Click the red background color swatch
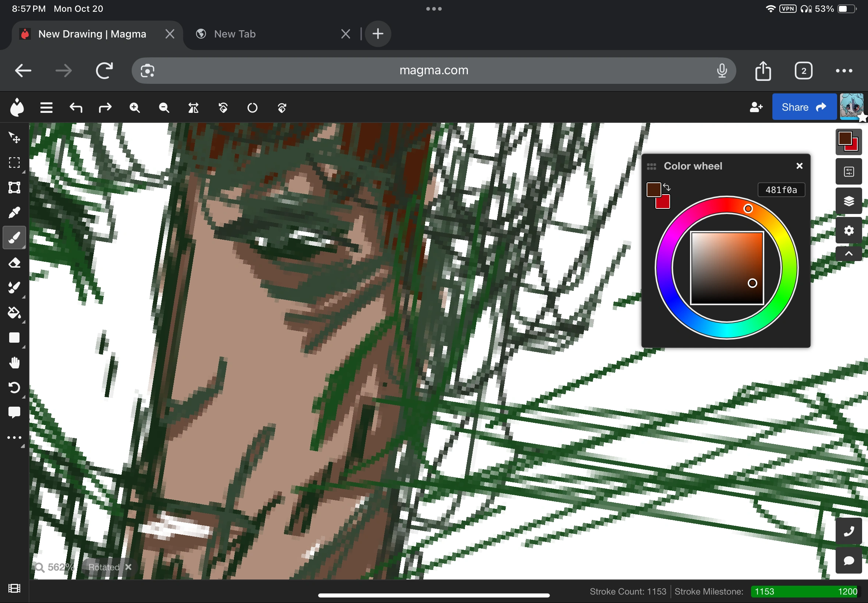Screen dimensions: 868x603 (x=665, y=204)
